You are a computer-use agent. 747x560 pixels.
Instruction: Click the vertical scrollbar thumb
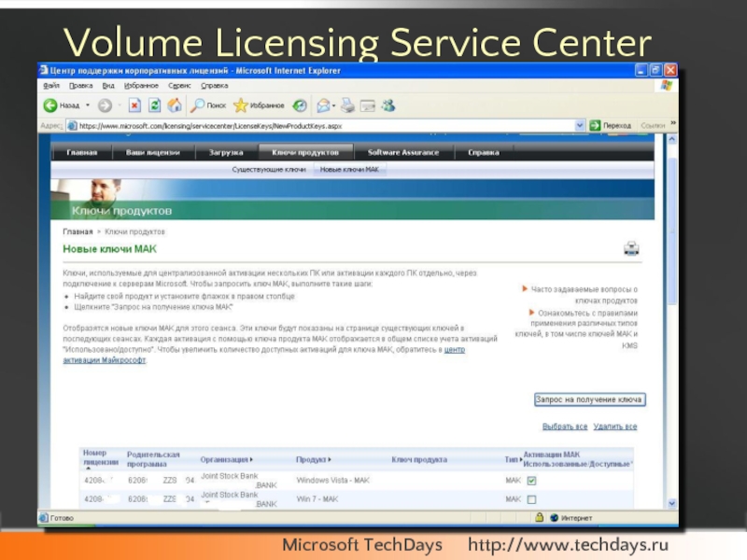(x=672, y=230)
